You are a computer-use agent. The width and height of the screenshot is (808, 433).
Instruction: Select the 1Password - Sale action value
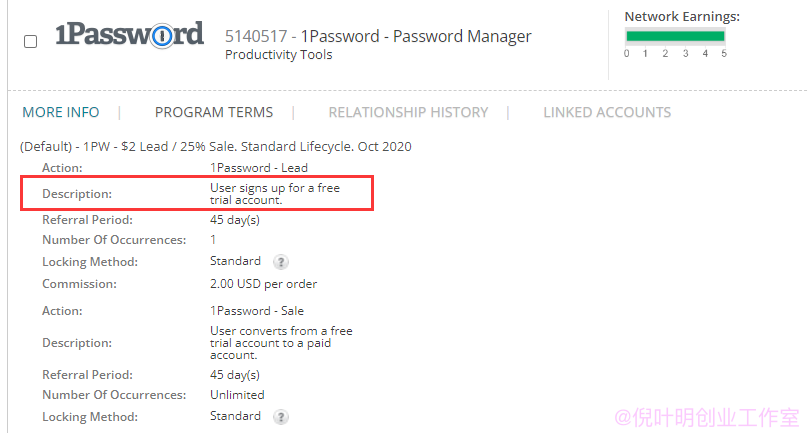coord(257,311)
